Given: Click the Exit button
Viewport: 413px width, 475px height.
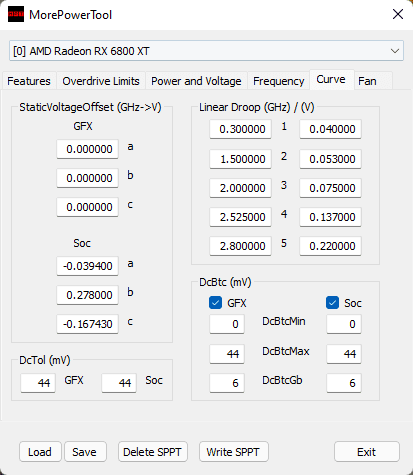Looking at the screenshot, I should (367, 452).
